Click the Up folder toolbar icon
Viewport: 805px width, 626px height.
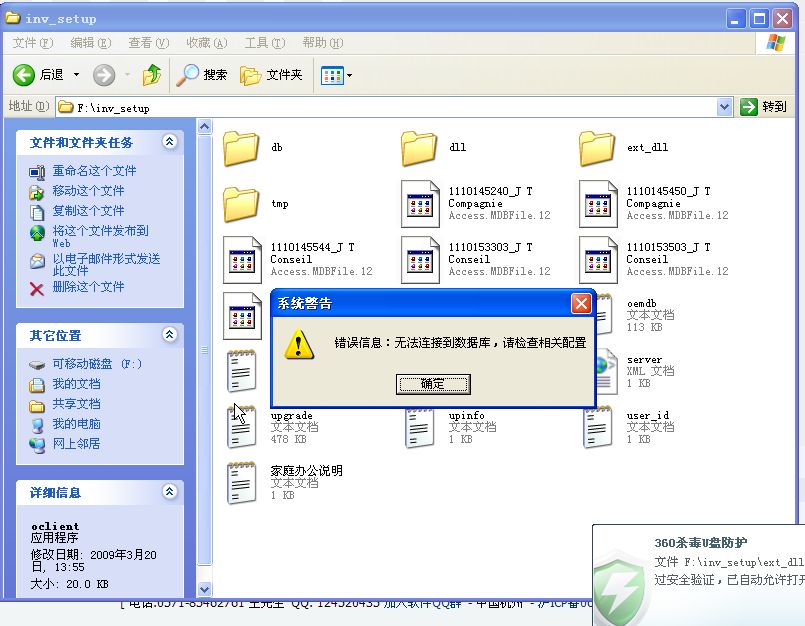[152, 75]
